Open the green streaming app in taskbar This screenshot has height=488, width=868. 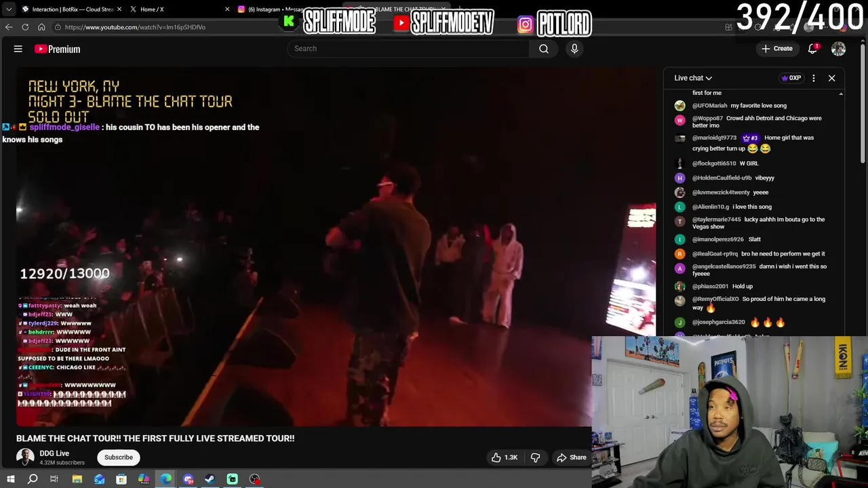point(233,479)
